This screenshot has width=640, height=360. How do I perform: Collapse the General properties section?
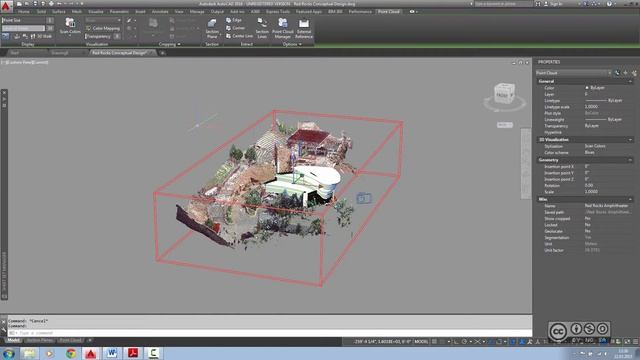[x=630, y=82]
